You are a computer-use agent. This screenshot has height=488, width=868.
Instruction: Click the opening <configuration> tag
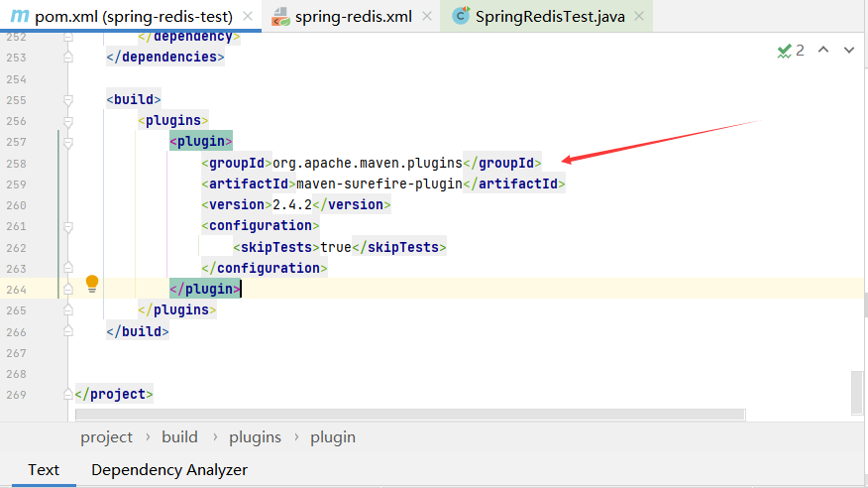pyautogui.click(x=261, y=226)
